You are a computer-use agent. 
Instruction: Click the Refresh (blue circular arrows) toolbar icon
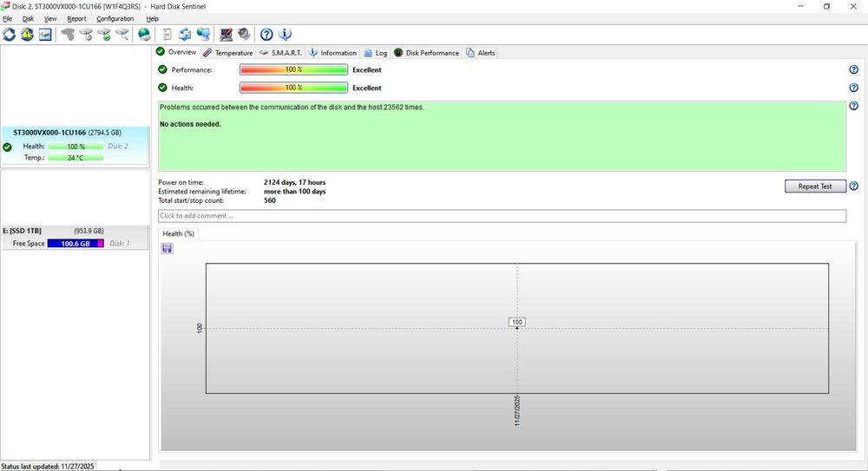tap(10, 35)
